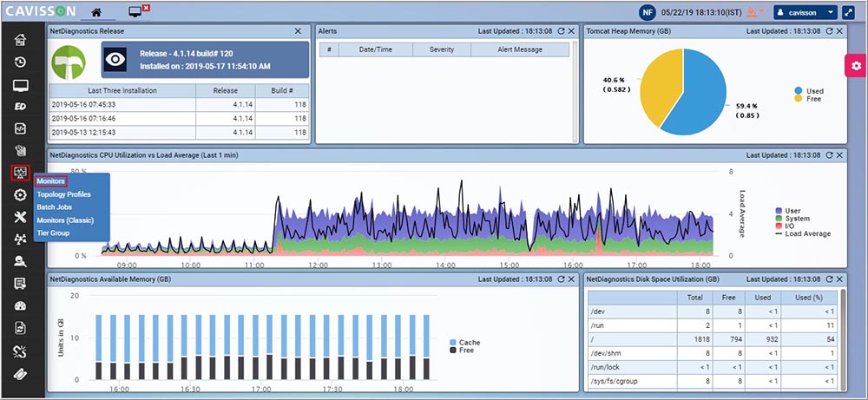Toggle the Free legend in Tomcat Heap chart

coord(807,98)
